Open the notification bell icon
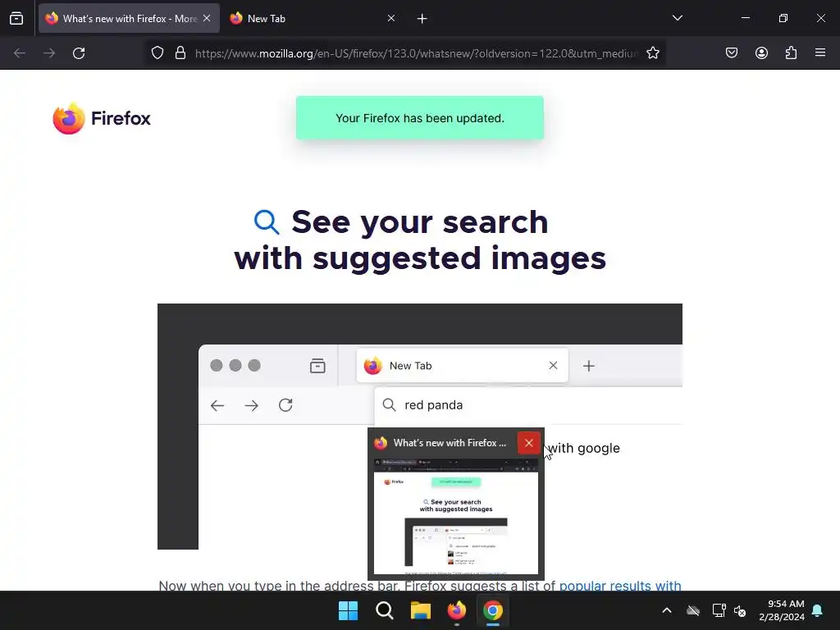The width and height of the screenshot is (840, 630). [818, 610]
